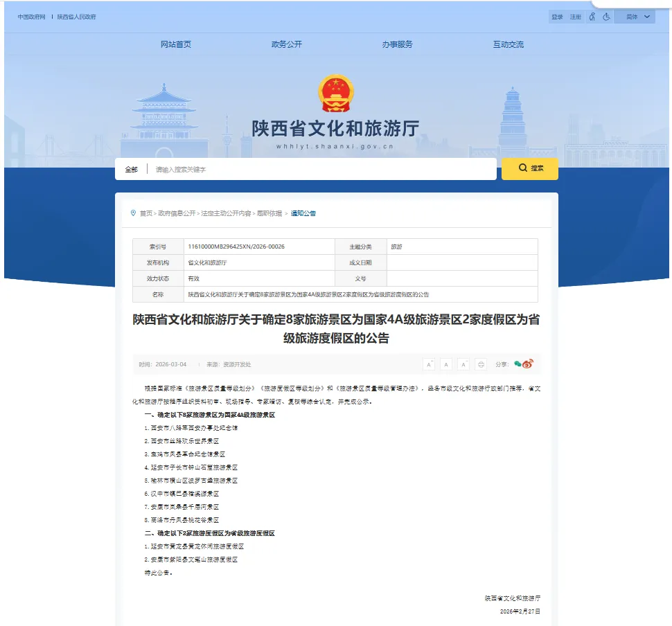Click the 政府信息公开 breadcrumb link
Image resolution: width=672 pixels, height=626 pixels.
click(177, 213)
